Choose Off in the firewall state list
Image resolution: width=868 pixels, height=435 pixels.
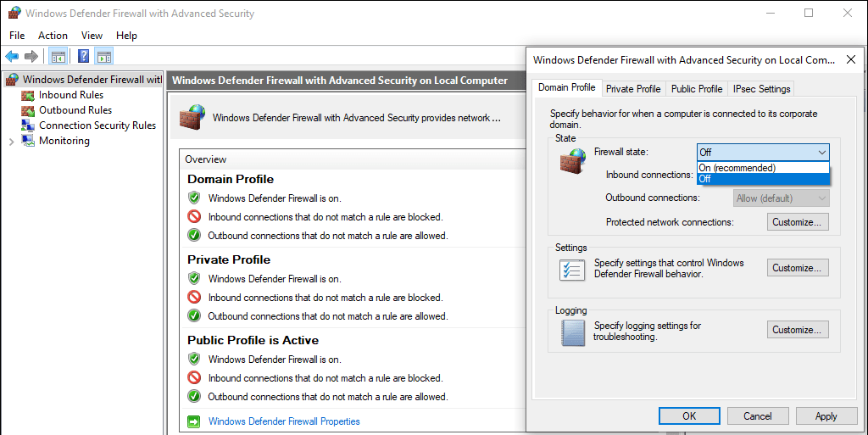pos(763,179)
